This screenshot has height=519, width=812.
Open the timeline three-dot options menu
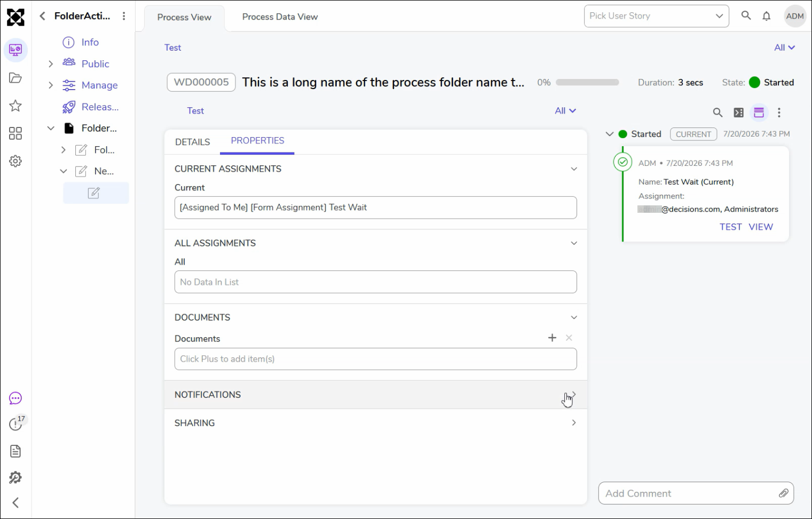(x=779, y=113)
